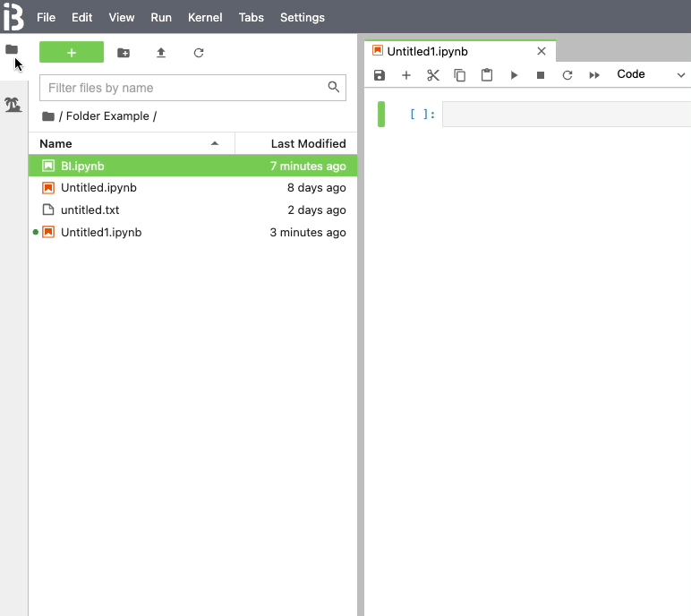The width and height of the screenshot is (691, 616).
Task: Paste cells from clipboard icon
Action: [487, 75]
